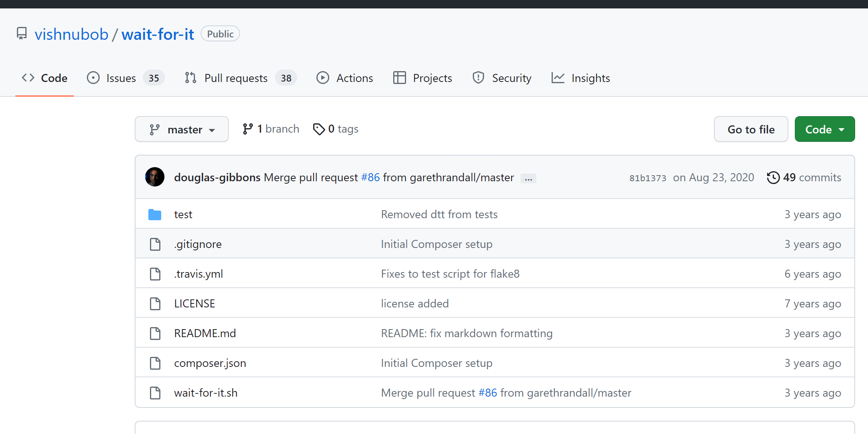Click the douglas-gibbons avatar thumbnail
The width and height of the screenshot is (868, 434).
coord(154,177)
